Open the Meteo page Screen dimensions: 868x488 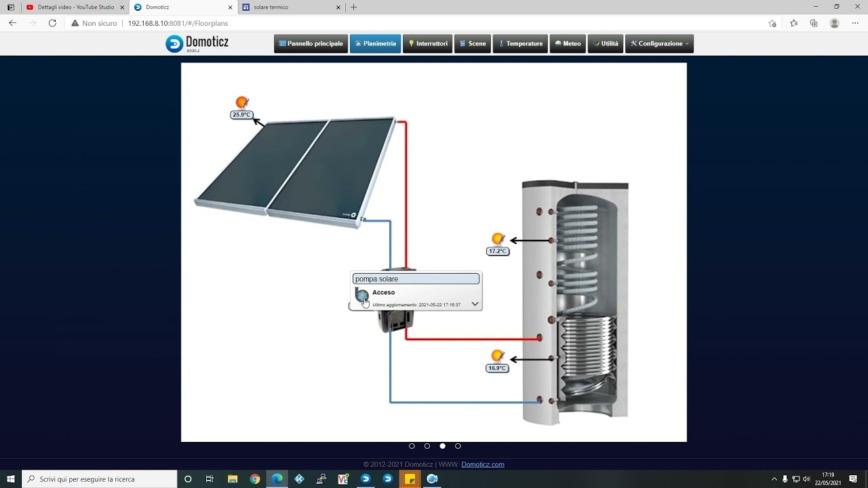(568, 43)
